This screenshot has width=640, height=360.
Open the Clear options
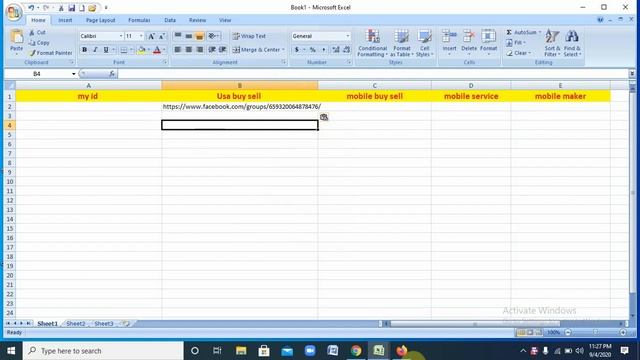[x=518, y=53]
